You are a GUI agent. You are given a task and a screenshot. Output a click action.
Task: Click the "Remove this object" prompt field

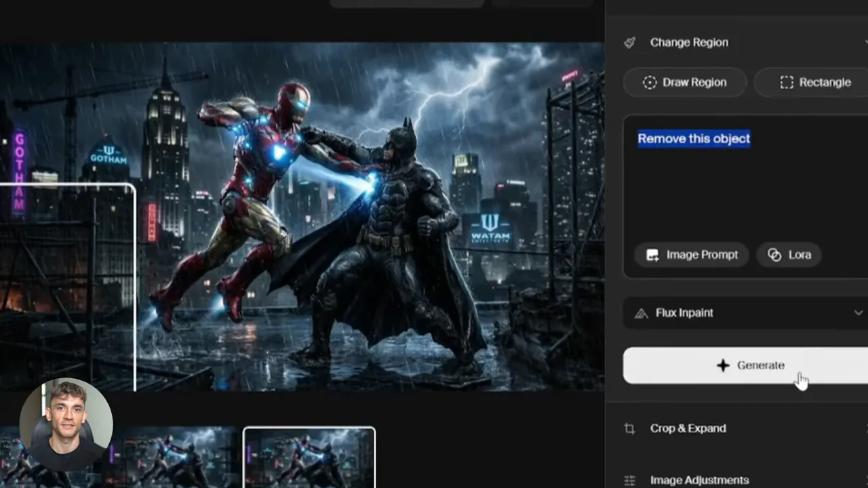click(745, 197)
